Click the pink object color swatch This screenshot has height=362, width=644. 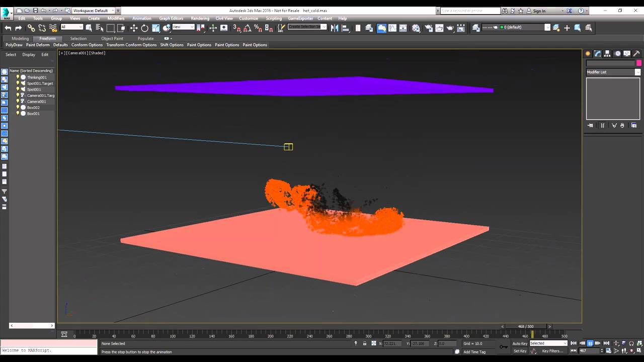pos(639,63)
